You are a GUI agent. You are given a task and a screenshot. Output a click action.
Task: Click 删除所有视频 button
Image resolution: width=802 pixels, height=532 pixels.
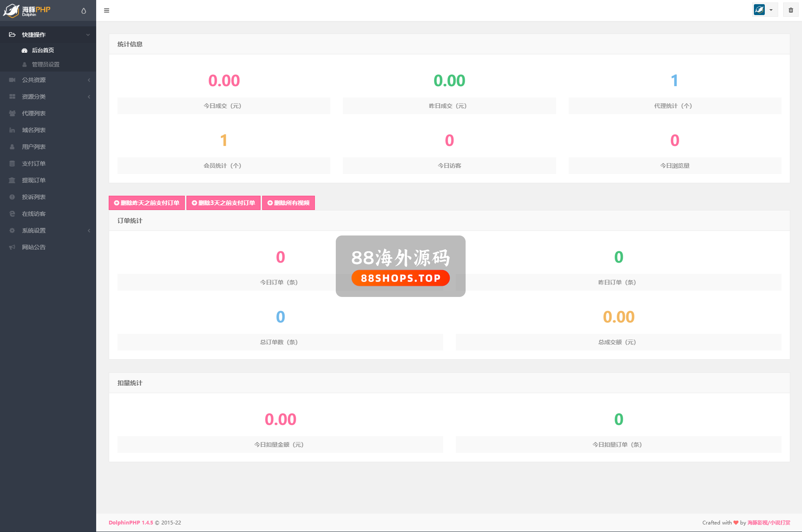[x=289, y=203]
